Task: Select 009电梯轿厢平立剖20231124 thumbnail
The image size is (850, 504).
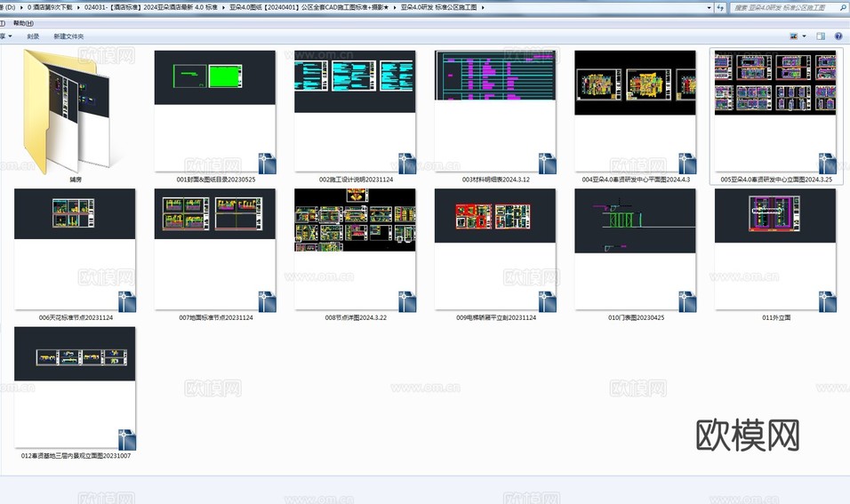Action: coord(495,249)
